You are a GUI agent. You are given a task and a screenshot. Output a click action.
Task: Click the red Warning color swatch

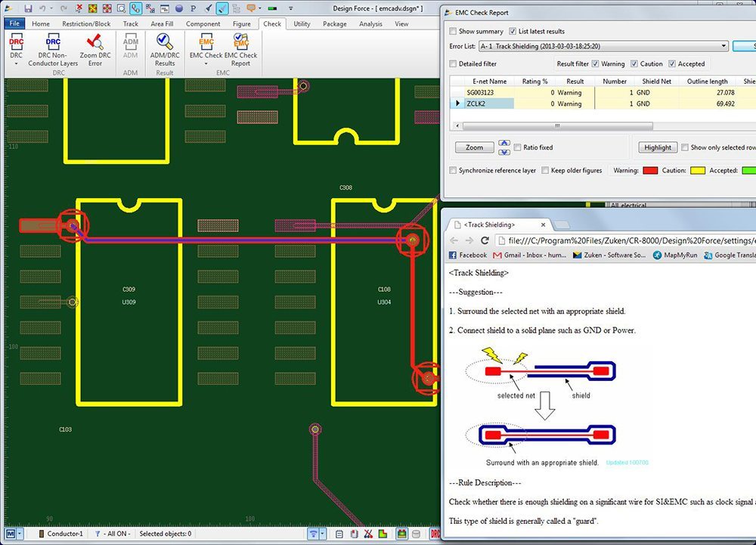pos(650,171)
